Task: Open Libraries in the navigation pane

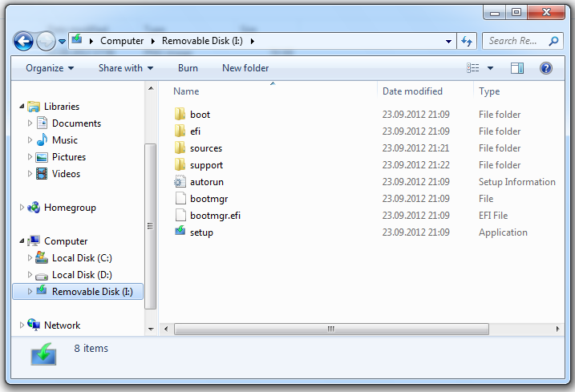Action: pos(62,107)
